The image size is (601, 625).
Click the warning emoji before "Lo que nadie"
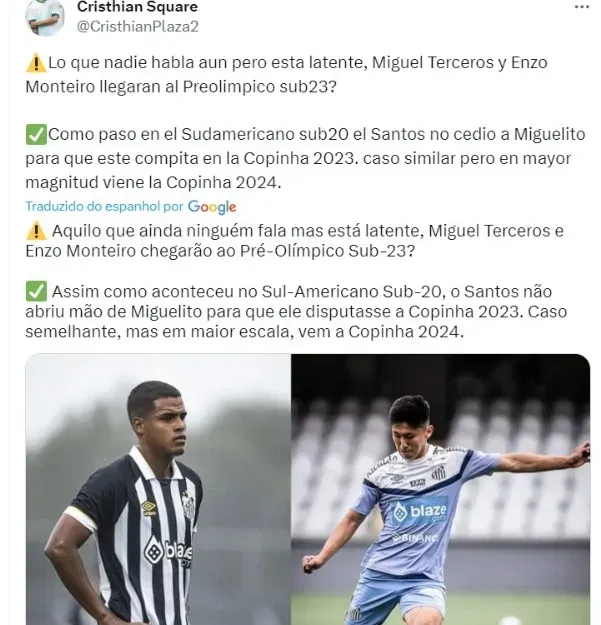tap(36, 63)
